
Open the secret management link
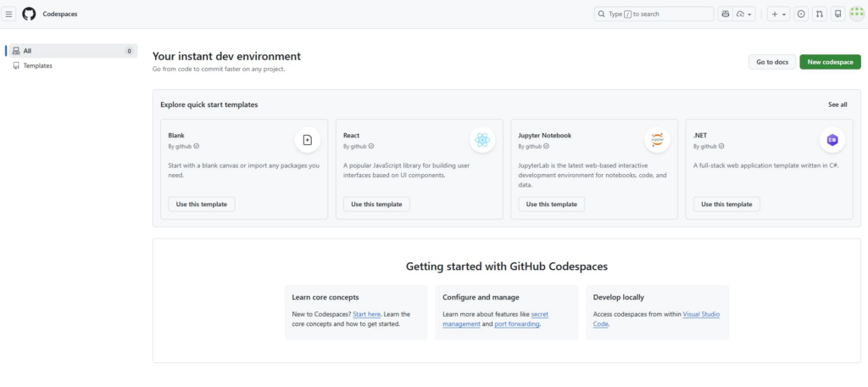(x=541, y=314)
